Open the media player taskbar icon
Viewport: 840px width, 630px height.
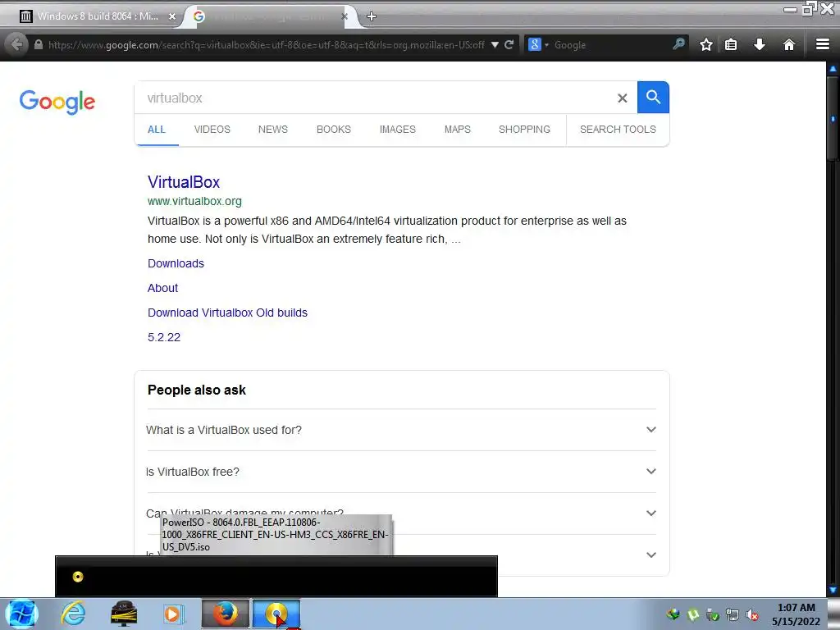tap(172, 614)
